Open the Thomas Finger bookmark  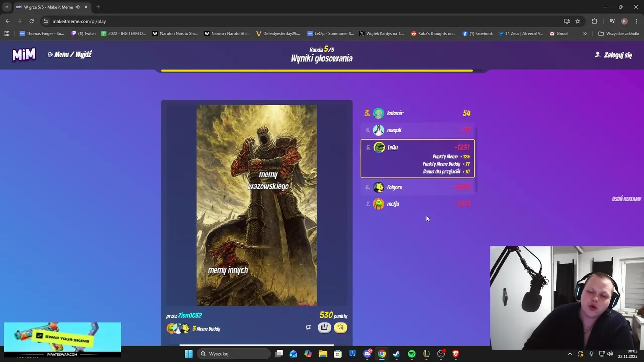(42, 34)
